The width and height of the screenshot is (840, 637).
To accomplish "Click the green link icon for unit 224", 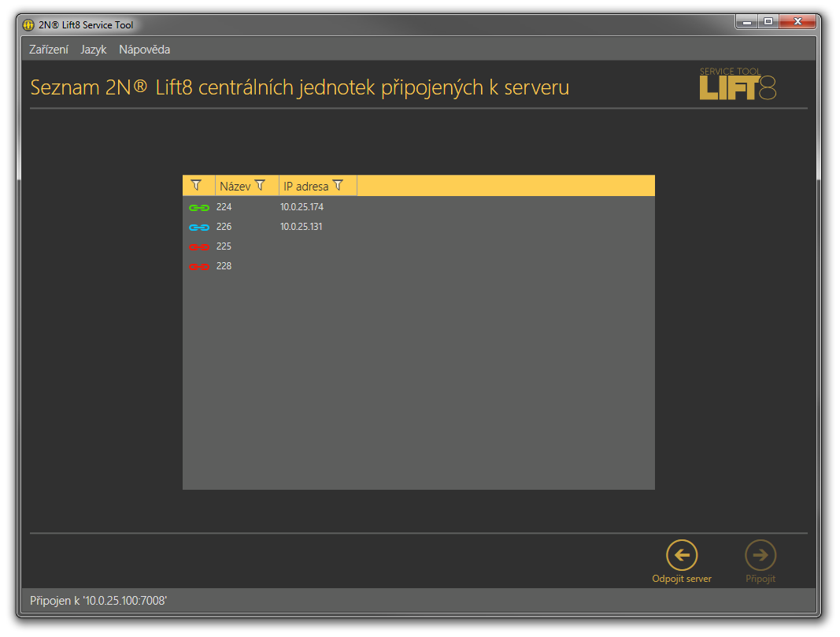I will pos(198,208).
